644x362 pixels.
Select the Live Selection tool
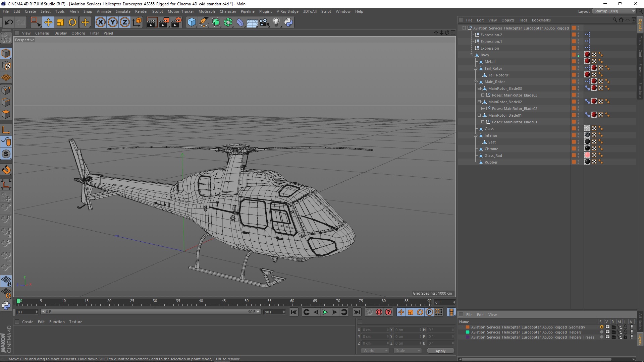[x=35, y=22]
